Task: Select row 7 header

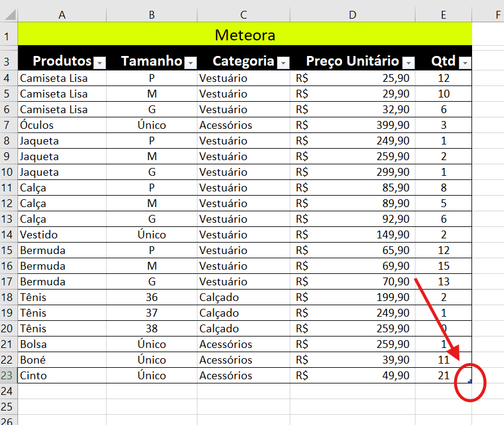Action: click(8, 125)
